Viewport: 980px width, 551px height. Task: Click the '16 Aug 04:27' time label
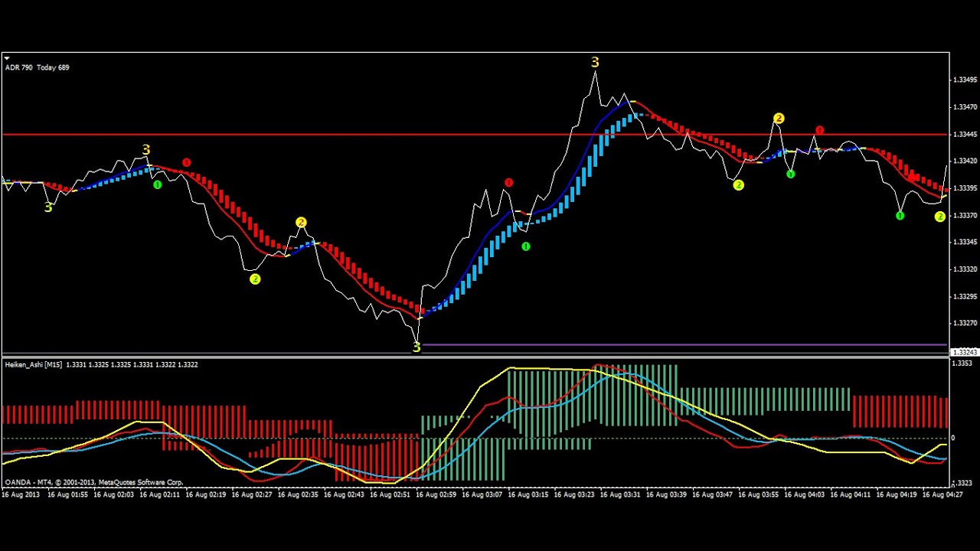942,495
